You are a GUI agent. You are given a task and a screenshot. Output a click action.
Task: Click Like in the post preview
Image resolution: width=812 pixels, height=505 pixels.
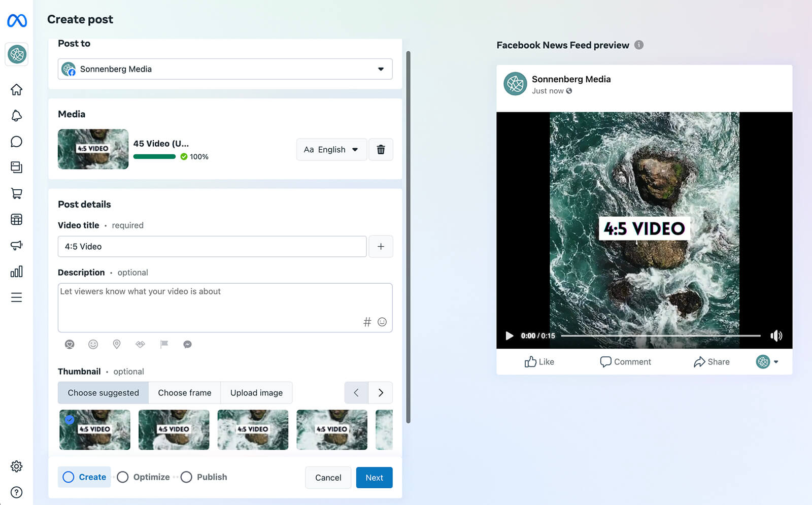(x=539, y=362)
